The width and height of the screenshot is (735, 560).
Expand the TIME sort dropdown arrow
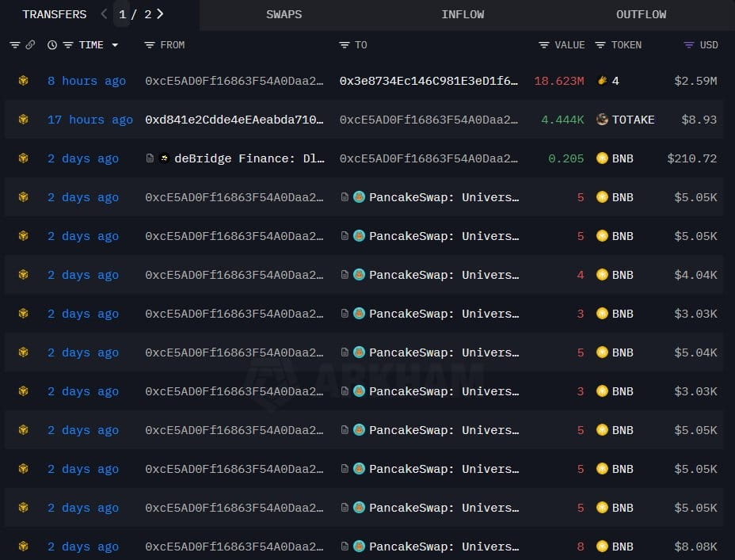pos(115,45)
